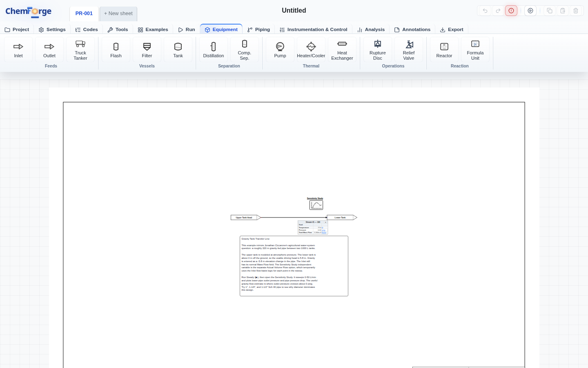Select the Upper Tank Head inlet block
Image resolution: width=588 pixels, height=368 pixels.
click(246, 218)
